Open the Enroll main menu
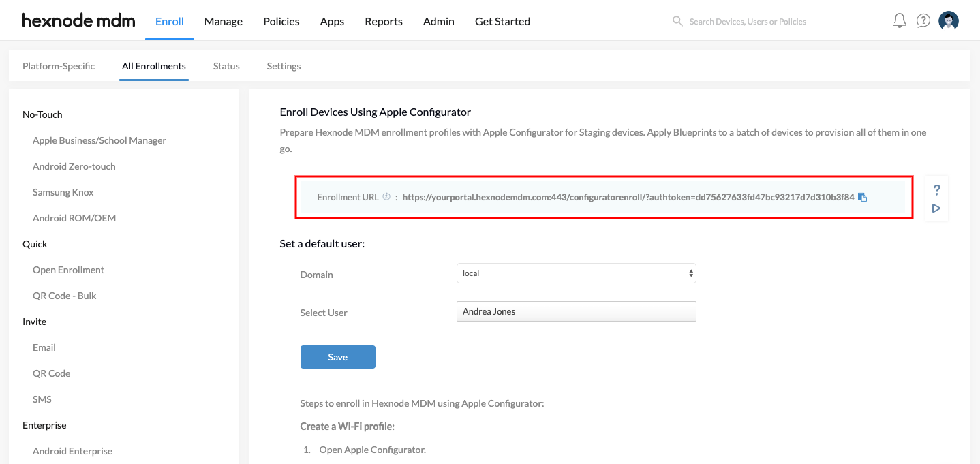Screen dimensions: 980x464 point(170,21)
